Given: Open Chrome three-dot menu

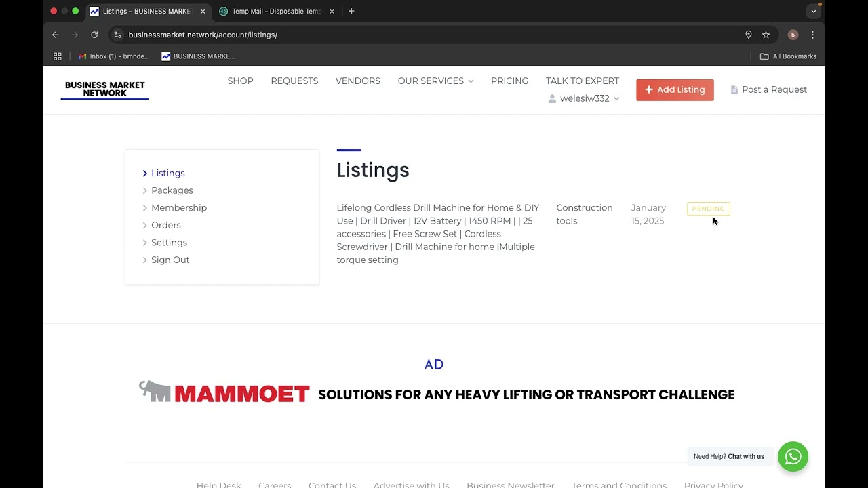Looking at the screenshot, I should [812, 35].
